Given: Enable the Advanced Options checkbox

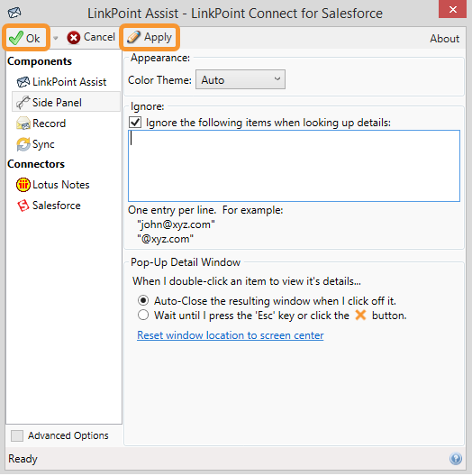Looking at the screenshot, I should [x=17, y=435].
